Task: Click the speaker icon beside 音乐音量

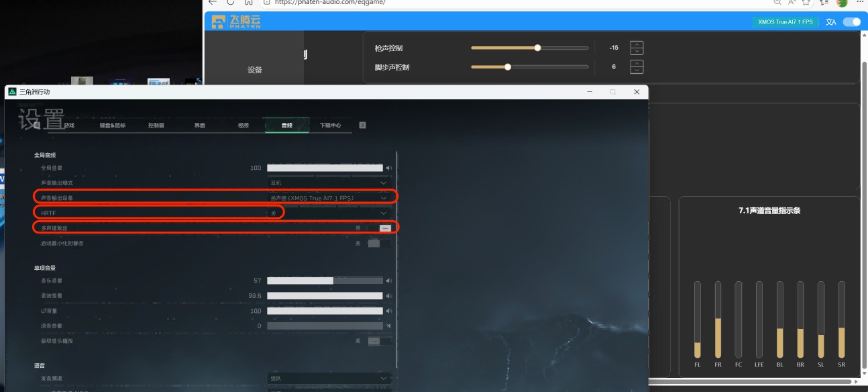Action: point(389,280)
